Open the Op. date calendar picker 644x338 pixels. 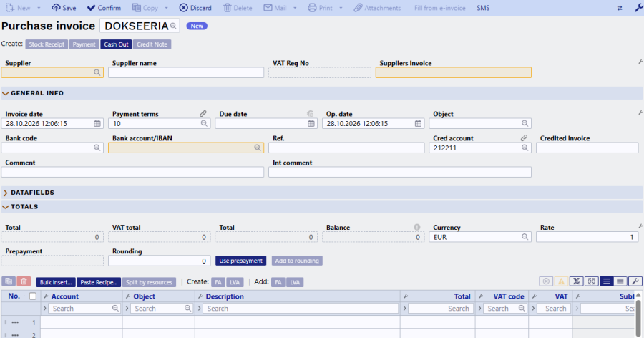418,123
